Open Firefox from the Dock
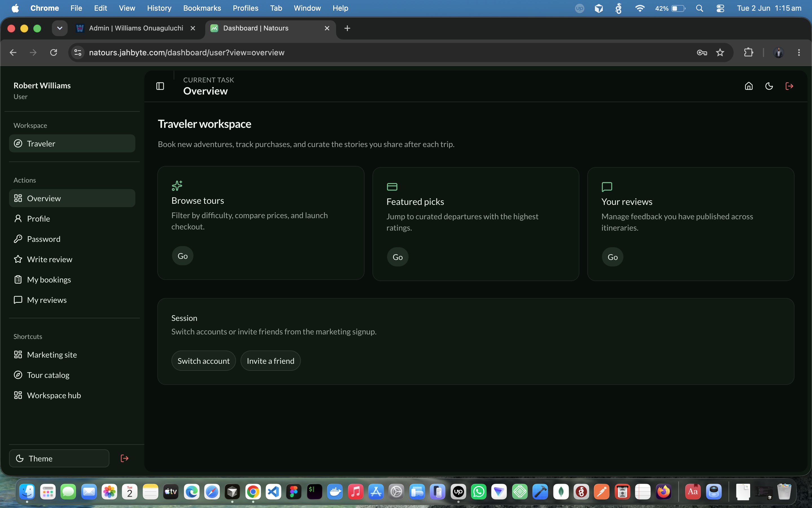 tap(664, 492)
